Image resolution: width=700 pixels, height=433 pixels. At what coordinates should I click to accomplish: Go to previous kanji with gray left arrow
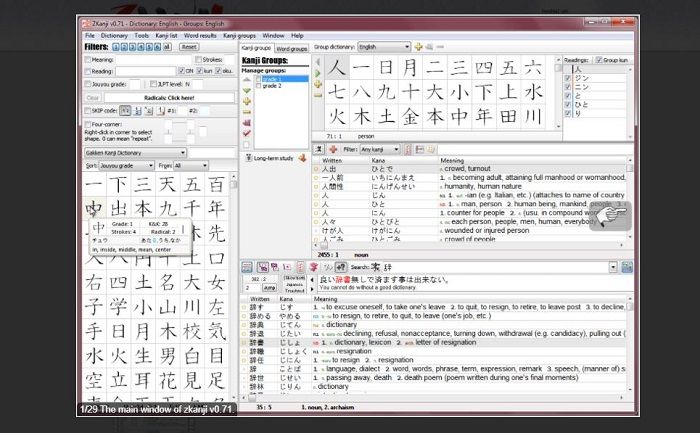coord(317,62)
